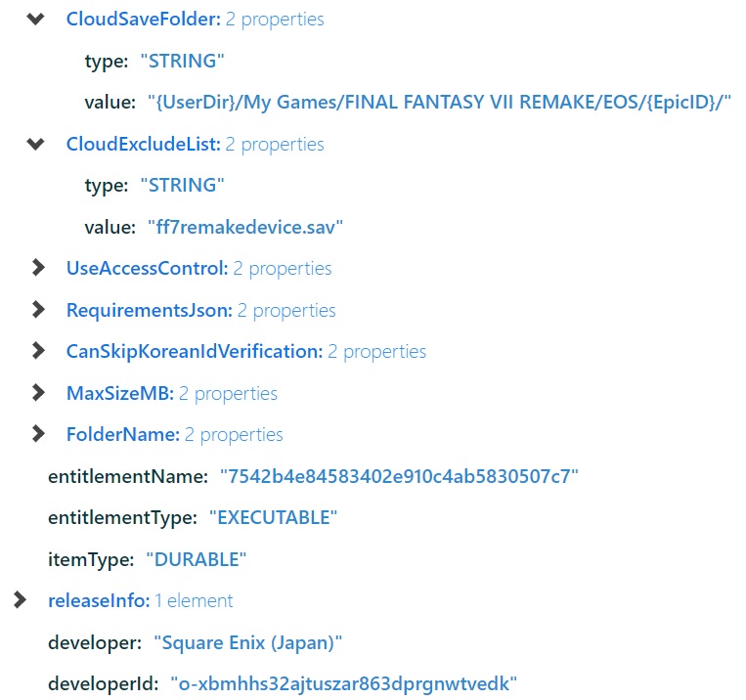Image resolution: width=746 pixels, height=700 pixels.
Task: Collapse the CloudSaveFolder node arrow
Action: pyautogui.click(x=36, y=19)
